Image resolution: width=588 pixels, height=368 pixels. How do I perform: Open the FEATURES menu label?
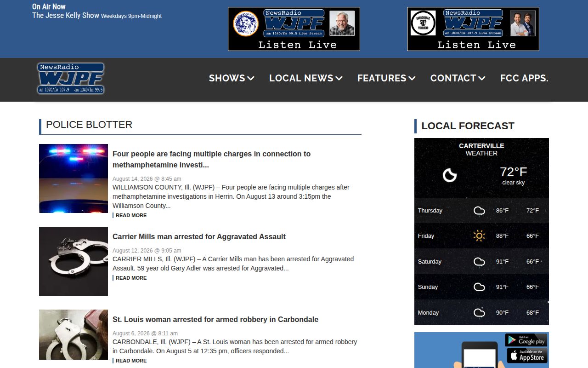(382, 78)
